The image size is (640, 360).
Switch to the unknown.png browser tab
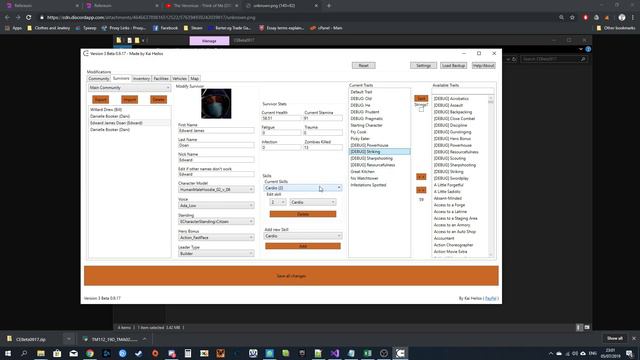pos(282,6)
